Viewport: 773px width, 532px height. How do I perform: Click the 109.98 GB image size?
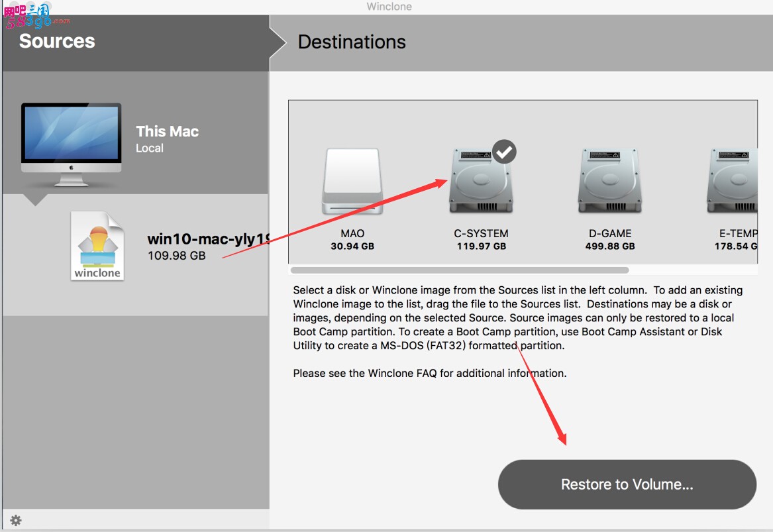176,255
